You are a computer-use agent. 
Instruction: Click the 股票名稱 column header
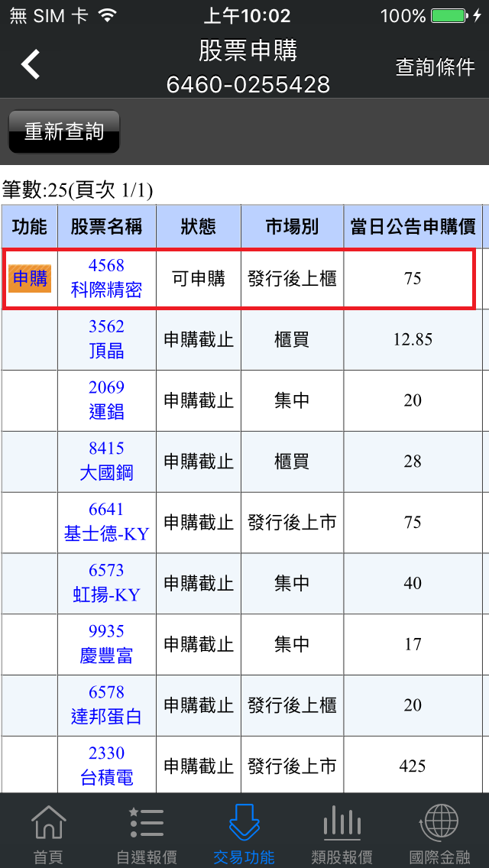106,226
